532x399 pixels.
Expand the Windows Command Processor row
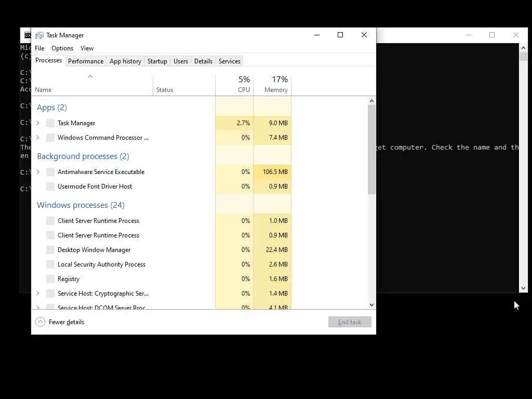coord(38,137)
